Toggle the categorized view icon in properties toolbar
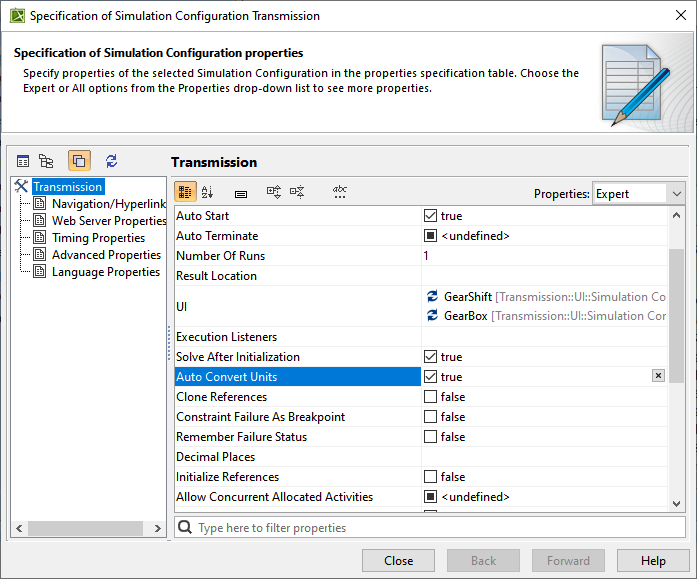Viewport: 697px width, 579px height. click(x=186, y=192)
